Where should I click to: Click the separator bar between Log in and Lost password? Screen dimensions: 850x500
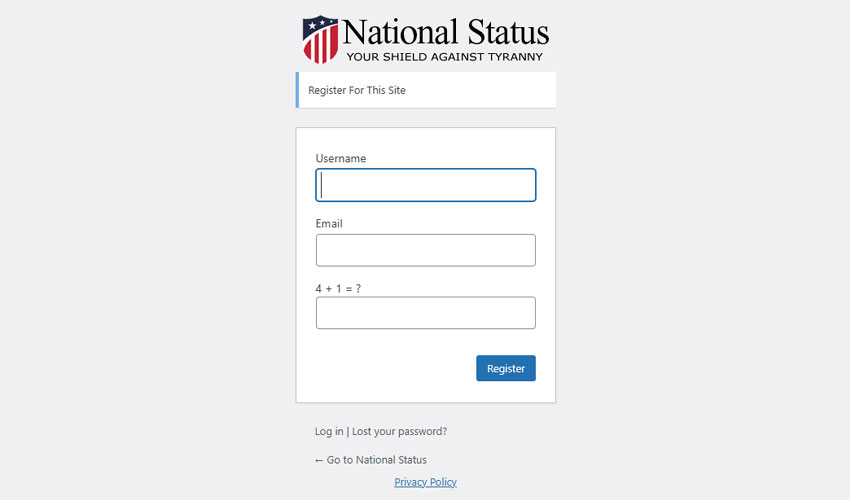[347, 432]
